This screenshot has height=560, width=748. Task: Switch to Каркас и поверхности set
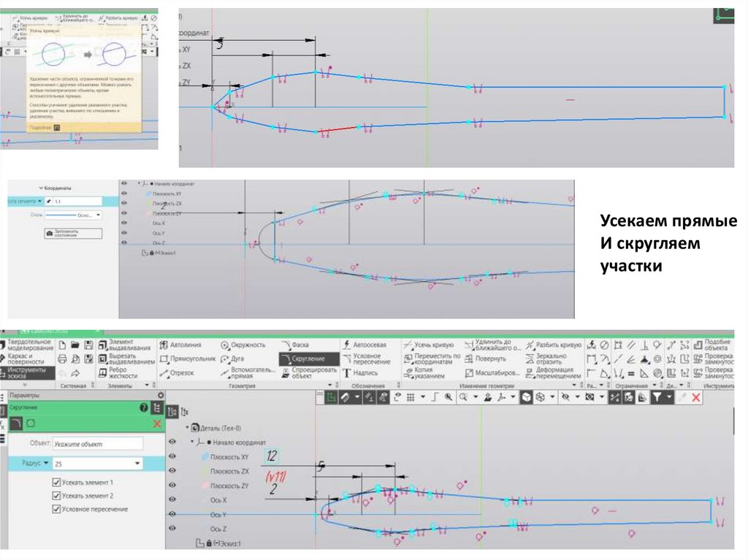tap(24, 358)
